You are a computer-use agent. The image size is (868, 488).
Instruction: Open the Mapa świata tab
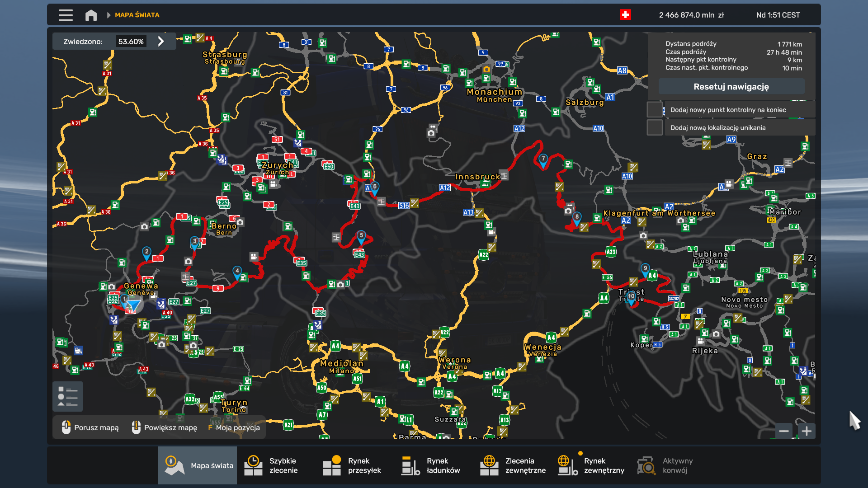click(198, 465)
